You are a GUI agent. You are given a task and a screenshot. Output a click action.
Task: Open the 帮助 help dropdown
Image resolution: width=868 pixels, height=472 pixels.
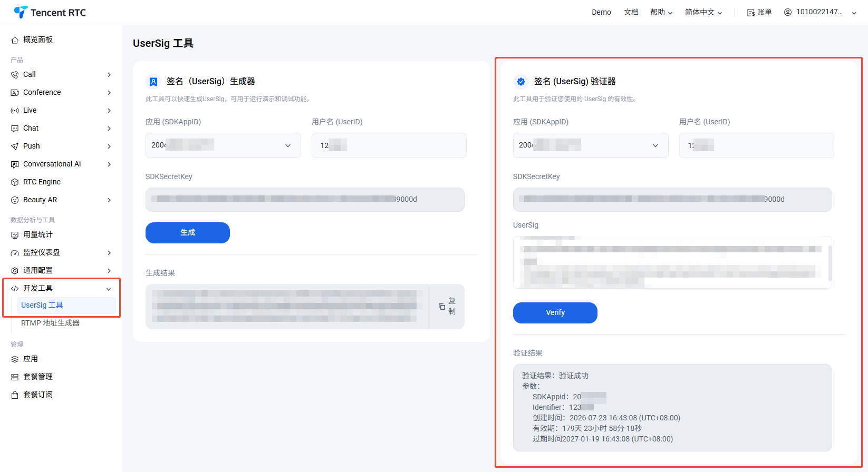pos(661,12)
